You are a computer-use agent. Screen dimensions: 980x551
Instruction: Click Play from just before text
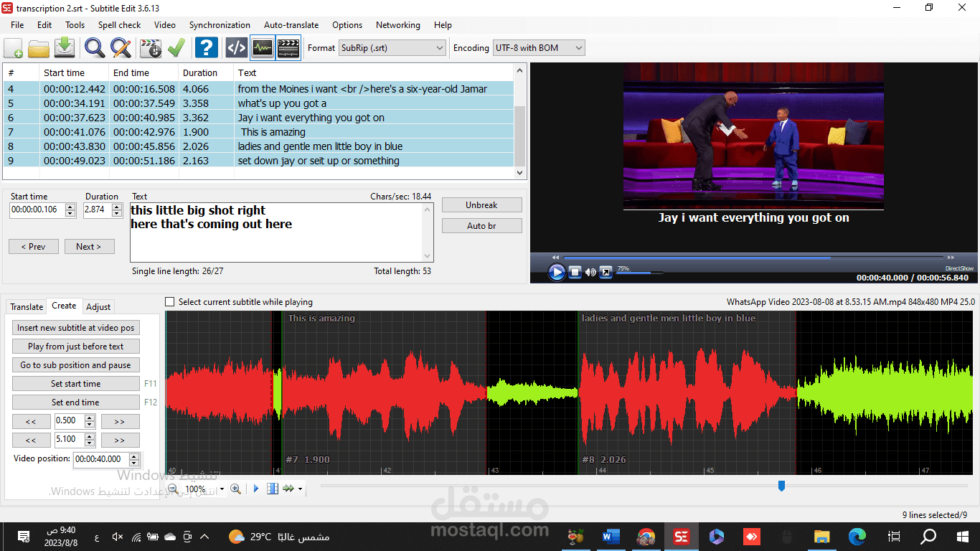tap(76, 346)
